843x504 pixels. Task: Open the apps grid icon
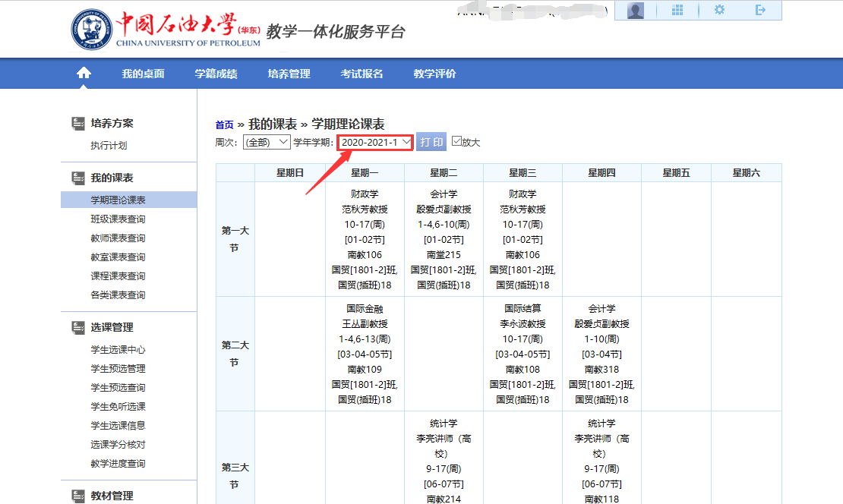[678, 10]
